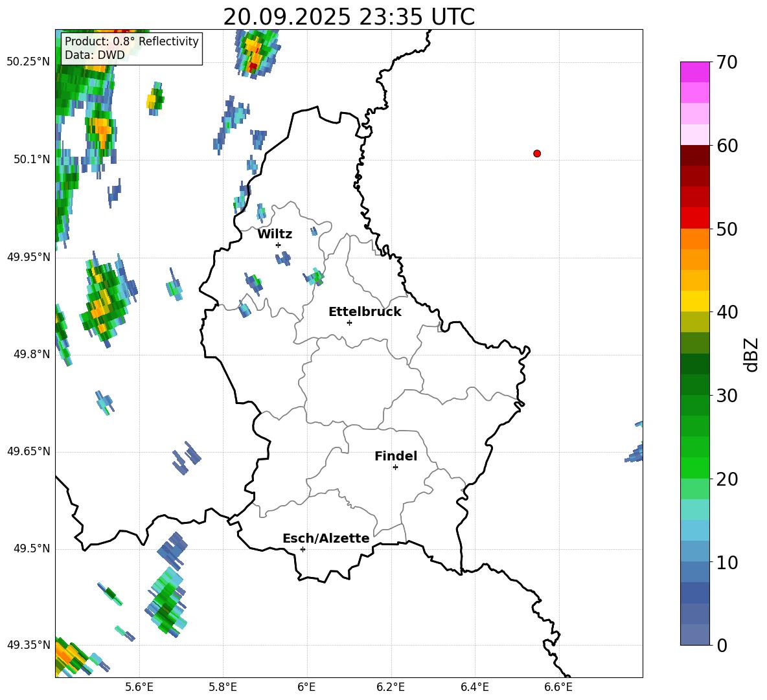This screenshot has height=700, width=767.
Task: Click the 49.95°N latitude label
Action: 29,257
